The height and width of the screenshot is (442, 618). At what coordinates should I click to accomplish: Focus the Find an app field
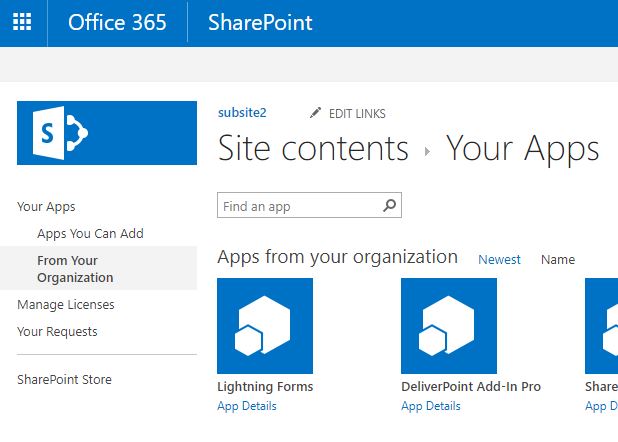click(309, 205)
